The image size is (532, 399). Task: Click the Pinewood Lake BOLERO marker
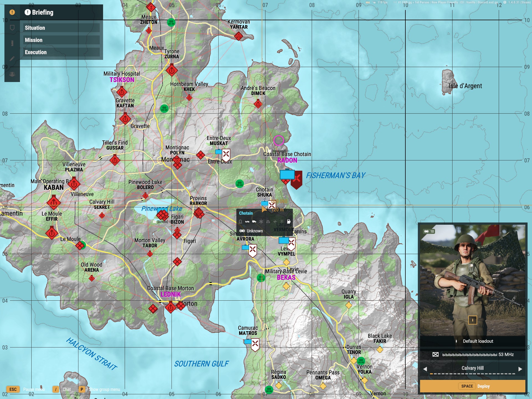coord(145,196)
